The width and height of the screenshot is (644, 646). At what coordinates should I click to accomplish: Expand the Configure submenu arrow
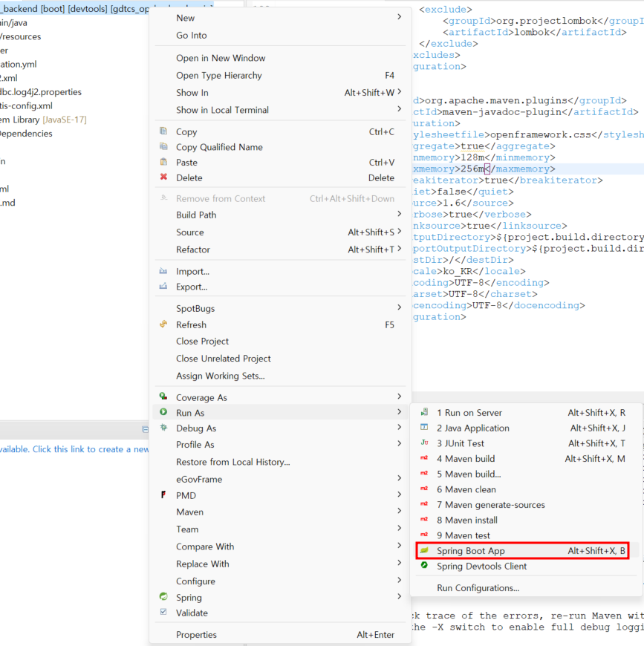400,580
